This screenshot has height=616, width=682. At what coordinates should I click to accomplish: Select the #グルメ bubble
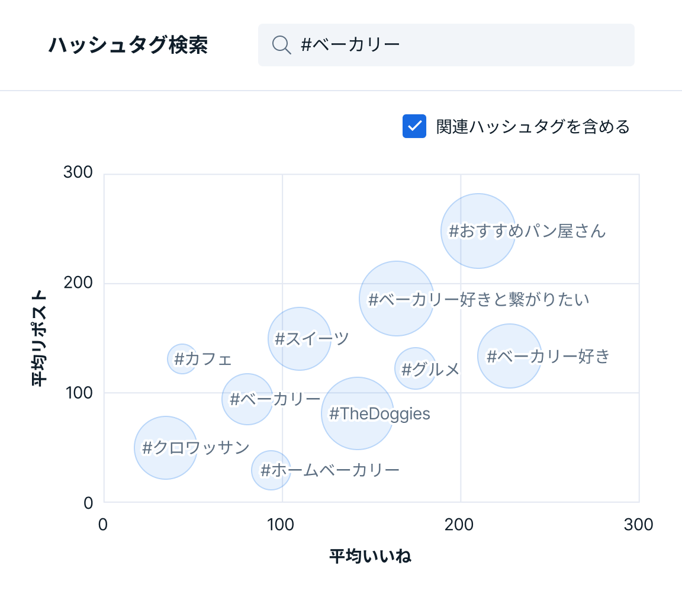click(x=416, y=368)
